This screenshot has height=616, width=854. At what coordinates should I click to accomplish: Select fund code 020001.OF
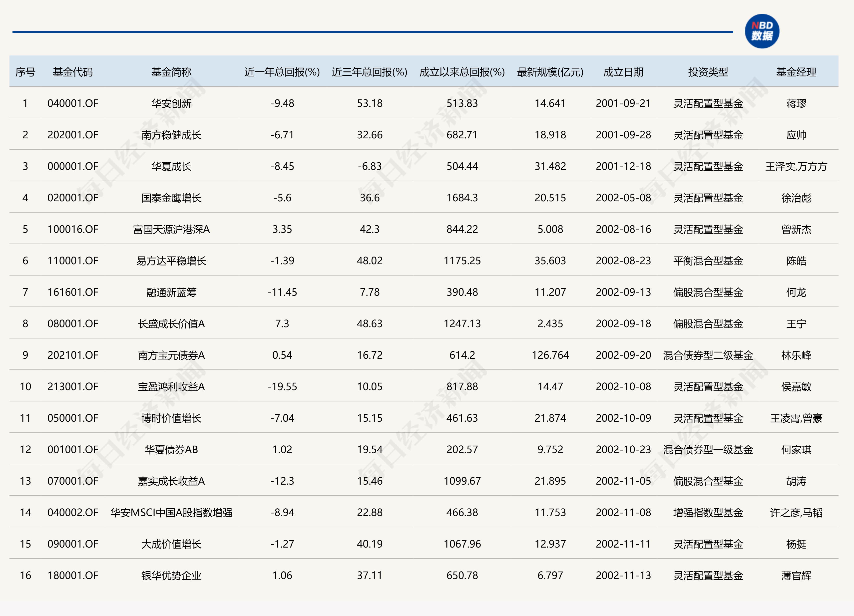(73, 198)
